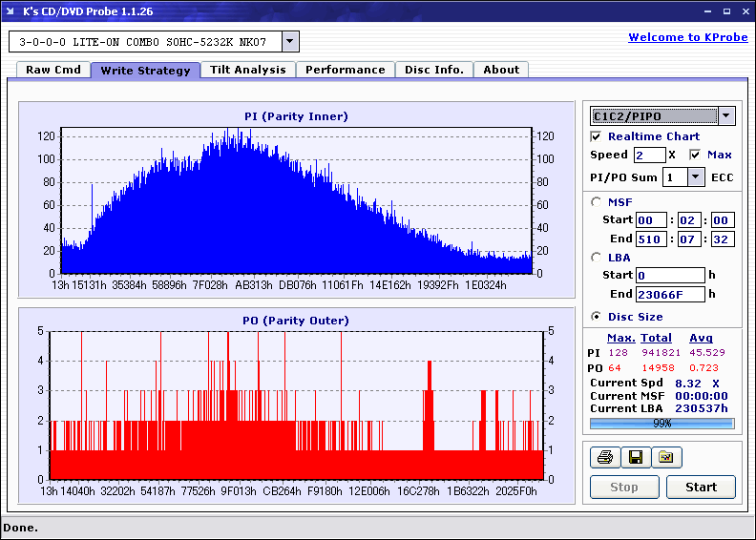Choose the Disc Size radio option
The image size is (756, 540).
click(x=597, y=317)
